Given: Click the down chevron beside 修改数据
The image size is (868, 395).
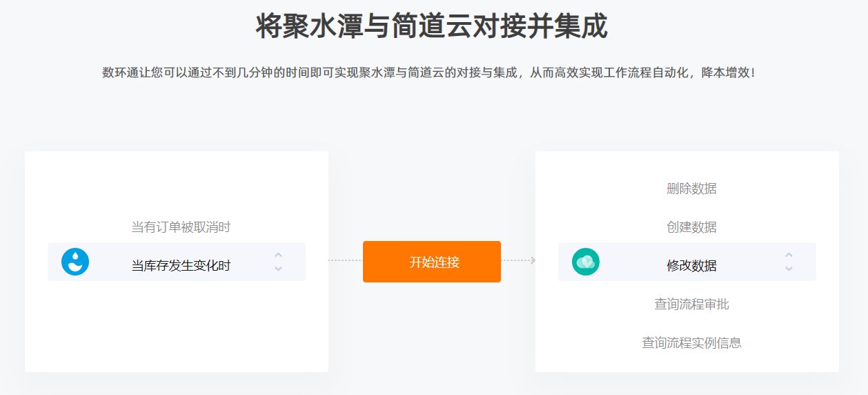Looking at the screenshot, I should tap(789, 268).
